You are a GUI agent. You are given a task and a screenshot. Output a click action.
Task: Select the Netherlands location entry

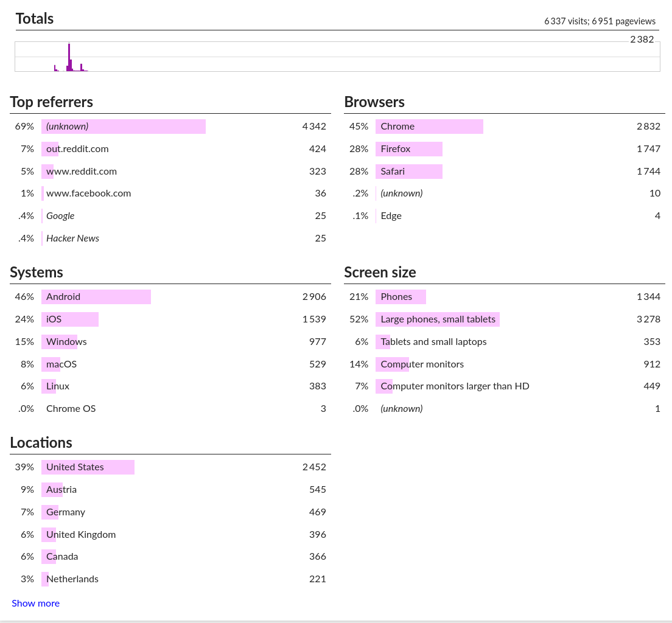pyautogui.click(x=72, y=579)
